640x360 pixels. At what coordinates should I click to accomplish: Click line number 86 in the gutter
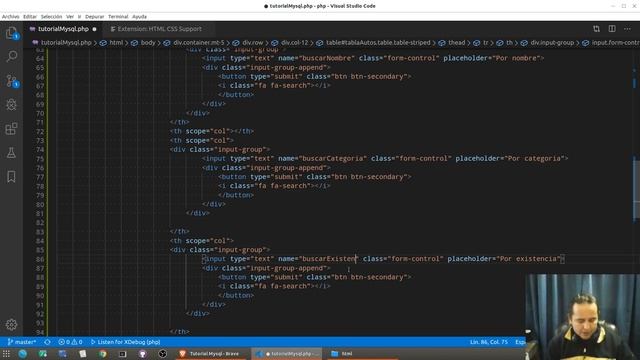[x=40, y=259]
